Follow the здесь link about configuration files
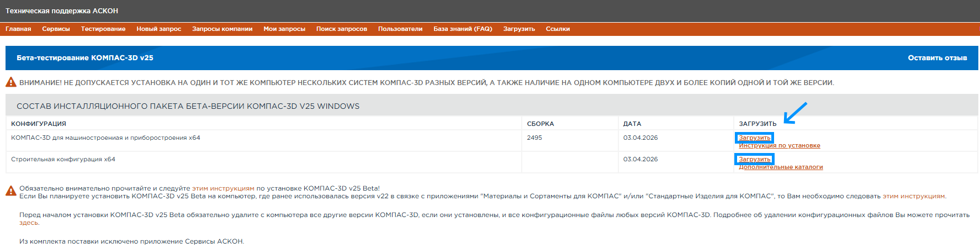 tap(29, 223)
